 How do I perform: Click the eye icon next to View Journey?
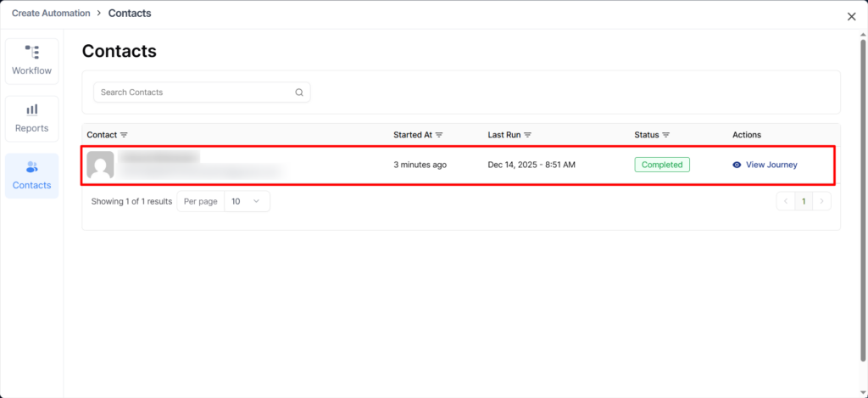point(737,165)
